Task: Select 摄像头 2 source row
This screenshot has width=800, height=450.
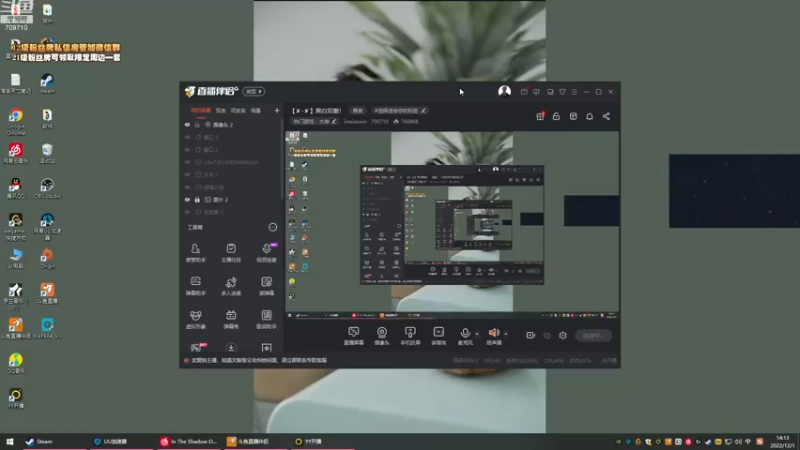Action: click(232, 124)
